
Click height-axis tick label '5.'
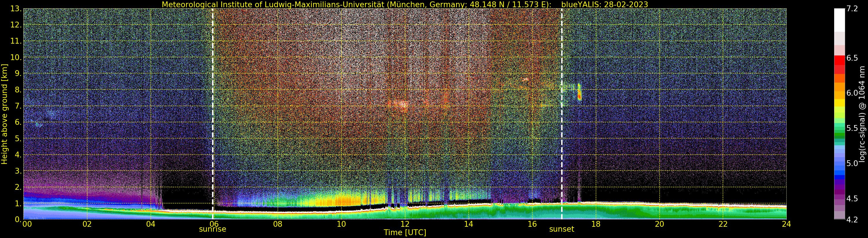(18, 138)
